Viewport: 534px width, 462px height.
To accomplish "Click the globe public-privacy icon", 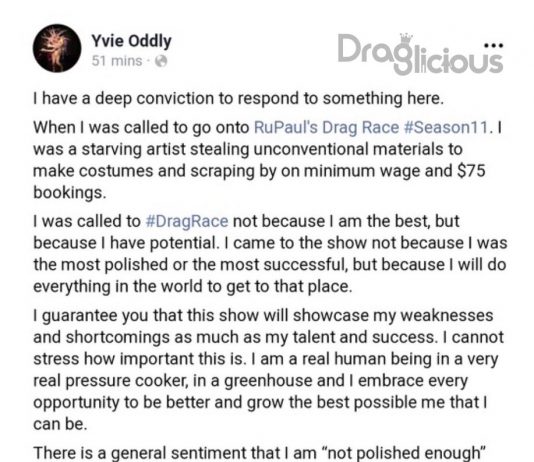I will (161, 61).
